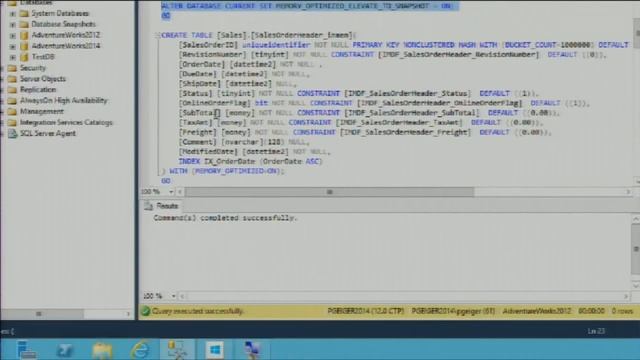640x360 pixels.
Task: Select AlwaysOn High Availability node
Action: (64, 100)
